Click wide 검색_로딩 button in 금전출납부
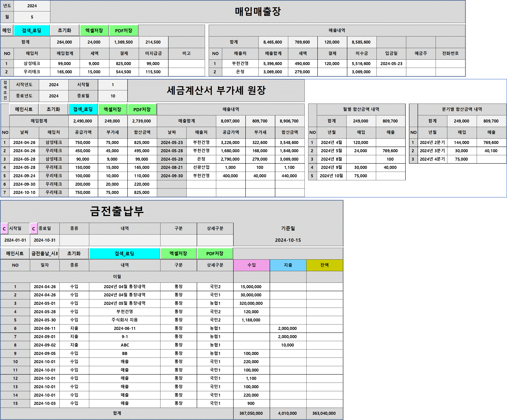This screenshot has width=507, height=420. point(125,253)
